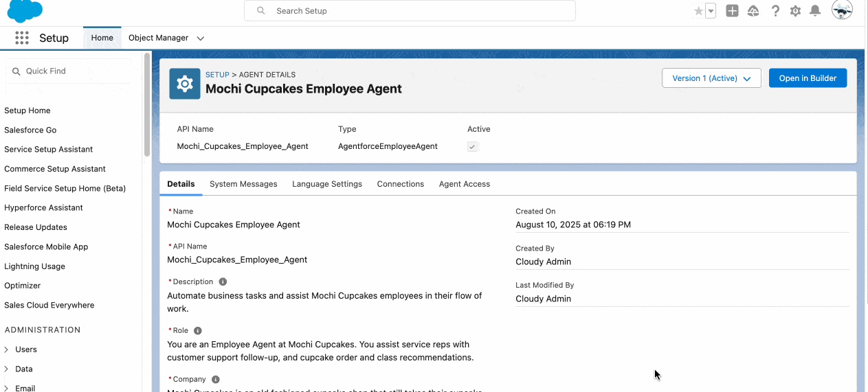The height and width of the screenshot is (392, 868).
Task: Open the Agent Access tab
Action: (465, 184)
